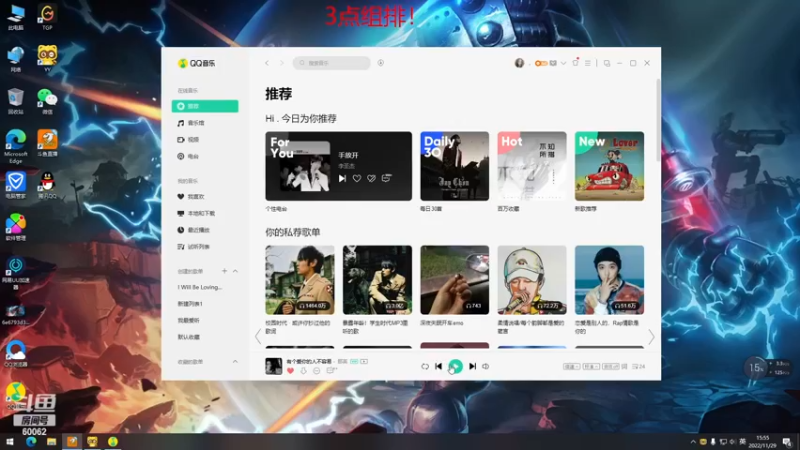This screenshot has height=450, width=800.
Task: Click the now-playing album art thumbnail
Action: click(x=273, y=366)
